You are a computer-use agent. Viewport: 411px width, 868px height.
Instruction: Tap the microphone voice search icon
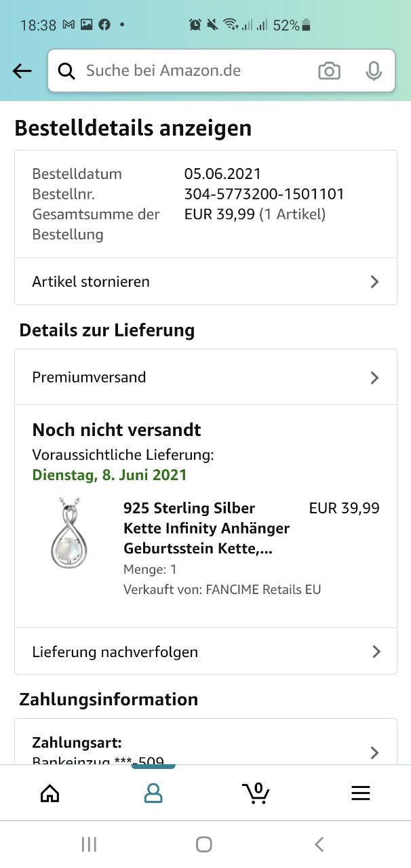(374, 71)
